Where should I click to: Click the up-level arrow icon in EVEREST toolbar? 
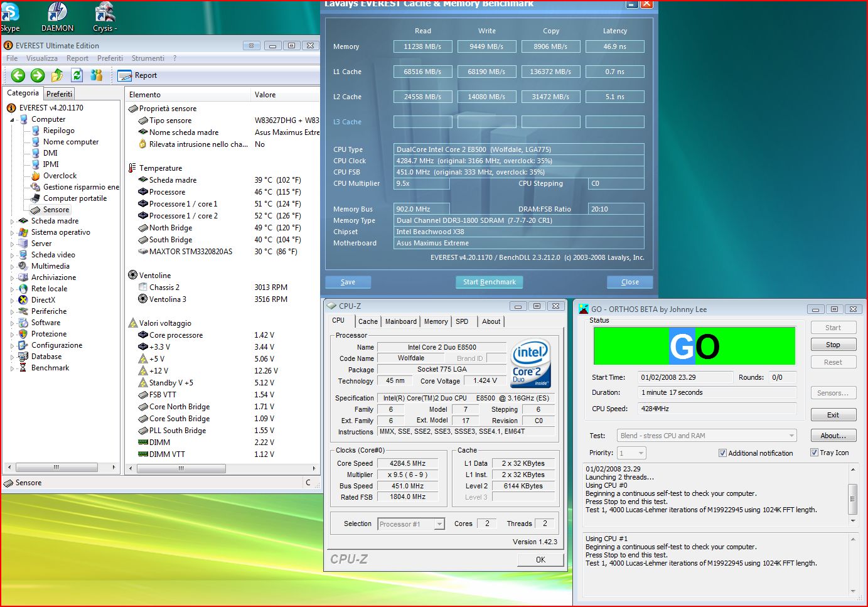click(x=57, y=75)
